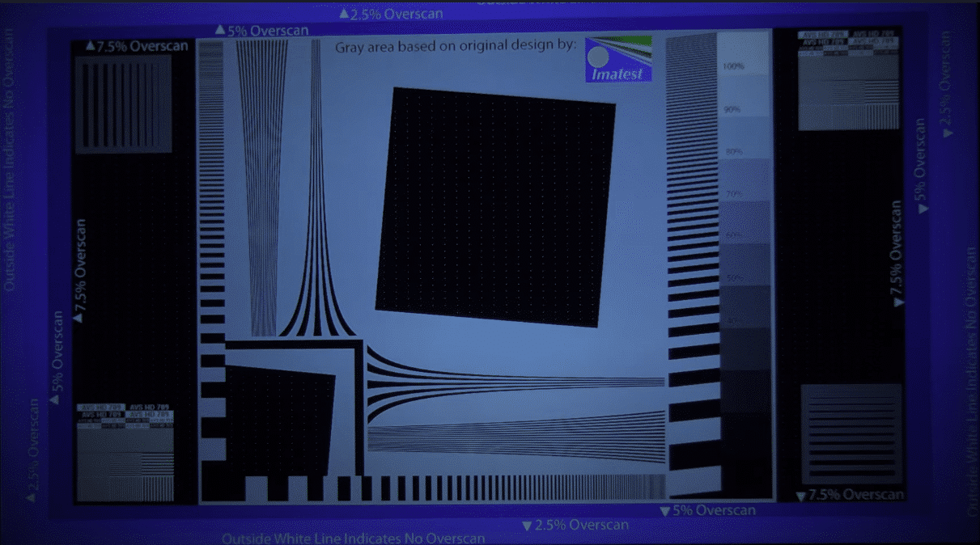
Task: Select the 80% gray patch
Action: click(745, 139)
